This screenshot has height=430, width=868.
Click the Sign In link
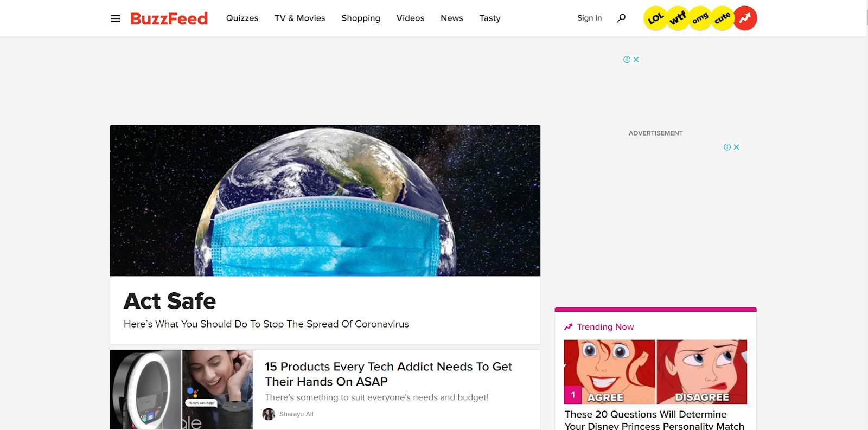click(x=589, y=18)
